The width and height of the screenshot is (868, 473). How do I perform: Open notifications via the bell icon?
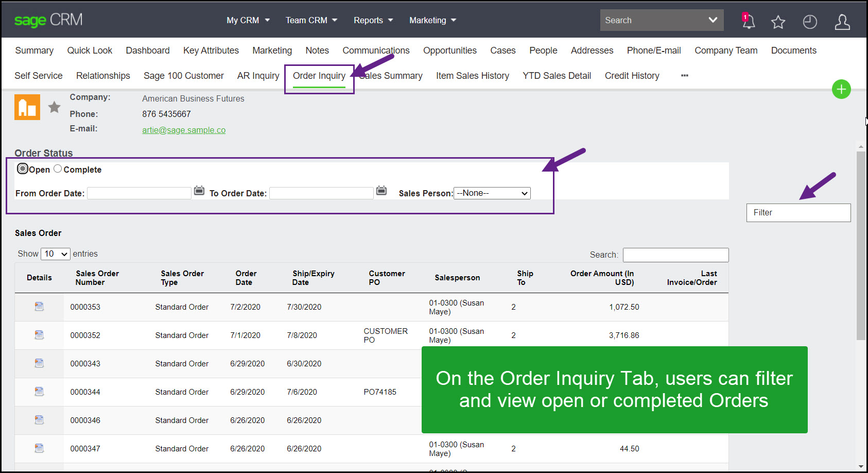click(x=748, y=21)
